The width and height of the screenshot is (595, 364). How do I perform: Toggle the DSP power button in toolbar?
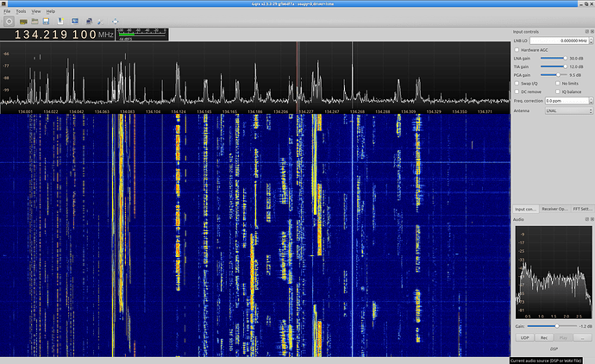pos(9,22)
